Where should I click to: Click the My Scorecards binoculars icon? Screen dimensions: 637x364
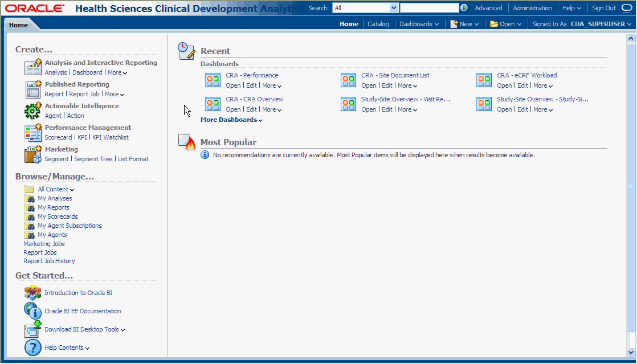(29, 217)
